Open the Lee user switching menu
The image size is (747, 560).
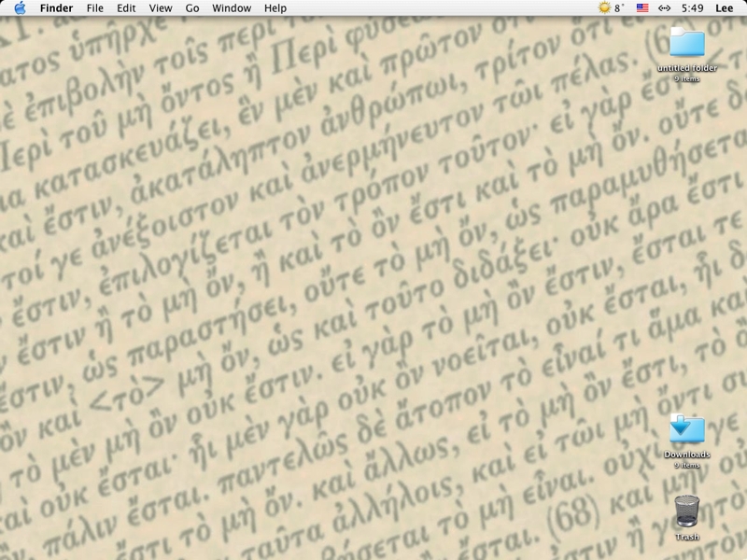pyautogui.click(x=725, y=8)
